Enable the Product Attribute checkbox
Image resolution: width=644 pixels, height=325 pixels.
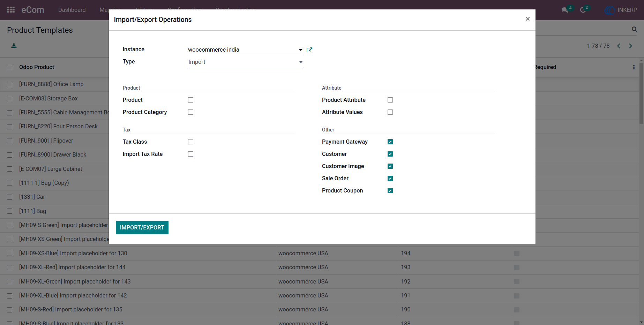click(x=390, y=100)
